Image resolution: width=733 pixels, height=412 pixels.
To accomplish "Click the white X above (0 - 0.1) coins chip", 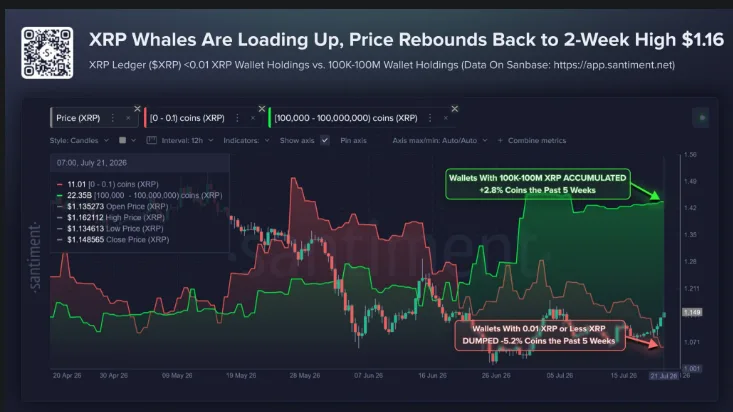I will pyautogui.click(x=262, y=108).
